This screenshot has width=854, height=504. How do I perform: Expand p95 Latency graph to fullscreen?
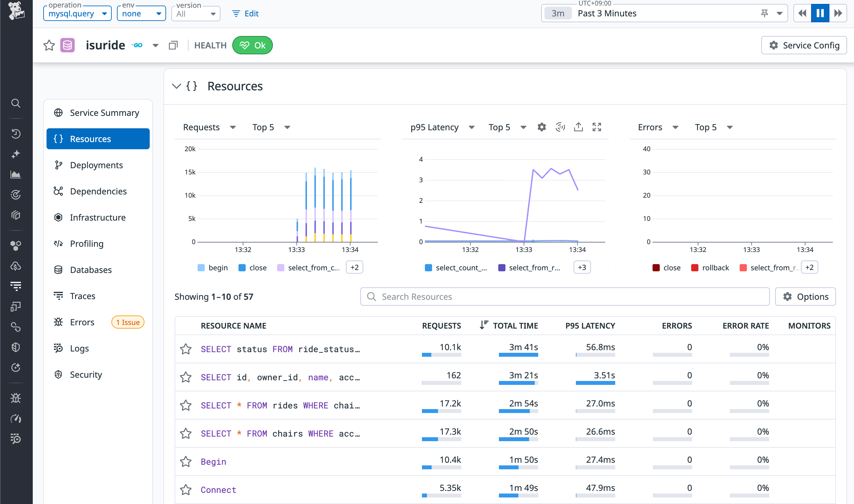(x=597, y=127)
